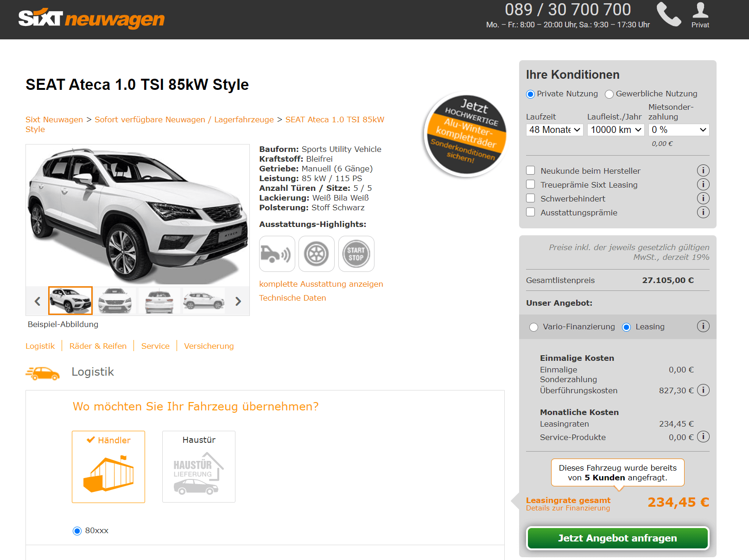Switch to the Logistik tab

point(40,346)
